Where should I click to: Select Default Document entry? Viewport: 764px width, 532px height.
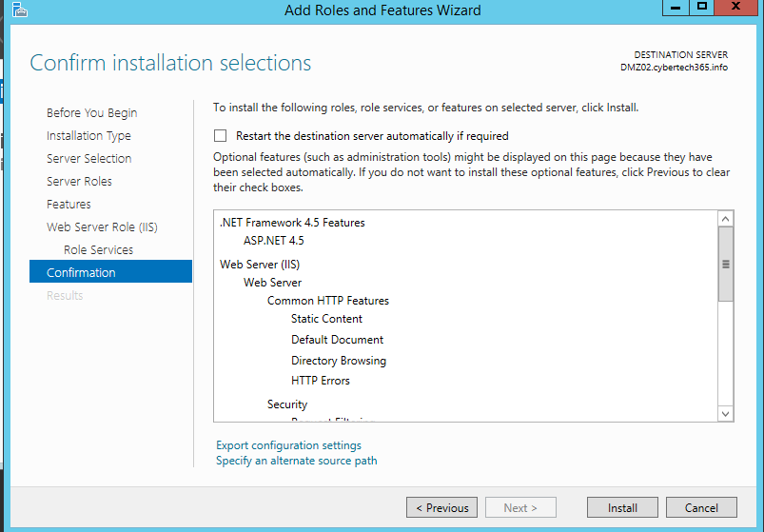tap(337, 340)
